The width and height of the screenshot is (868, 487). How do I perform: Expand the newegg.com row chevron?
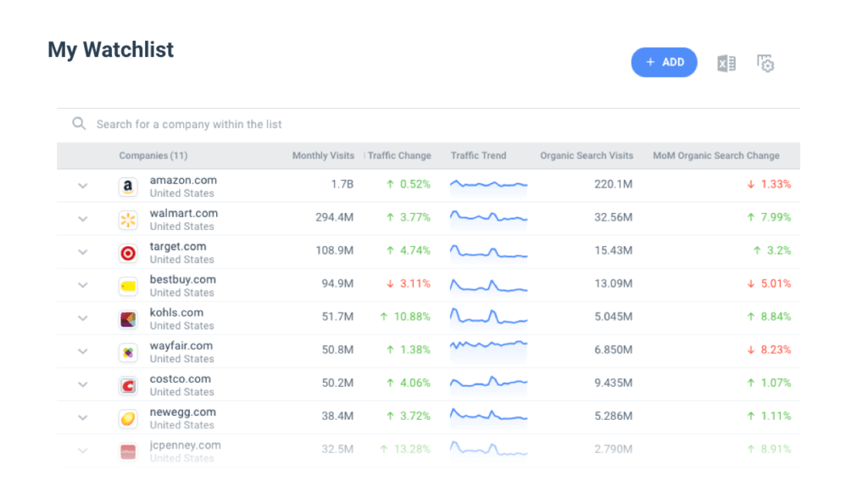coord(82,417)
